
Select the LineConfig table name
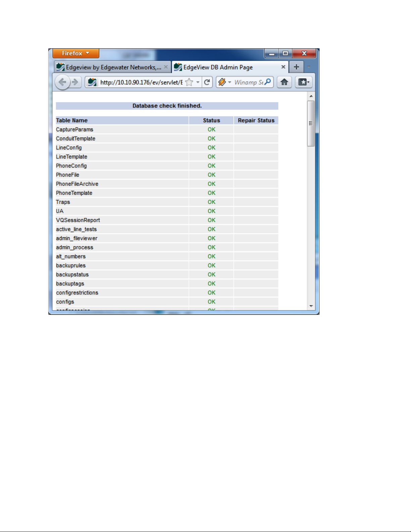point(69,148)
